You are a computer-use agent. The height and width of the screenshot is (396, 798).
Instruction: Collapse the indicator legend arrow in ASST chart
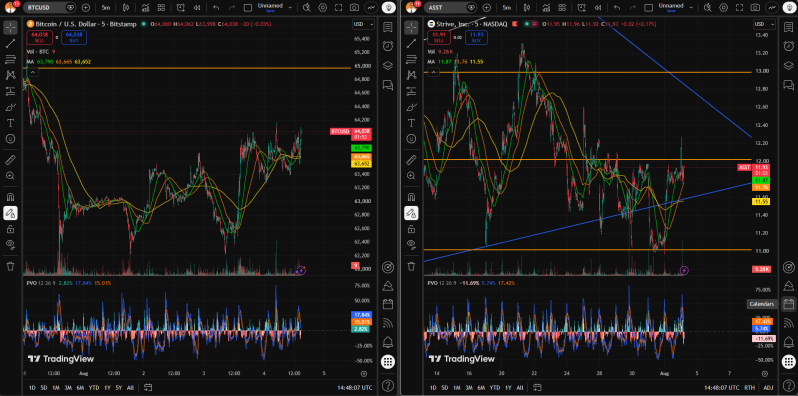coord(433,72)
